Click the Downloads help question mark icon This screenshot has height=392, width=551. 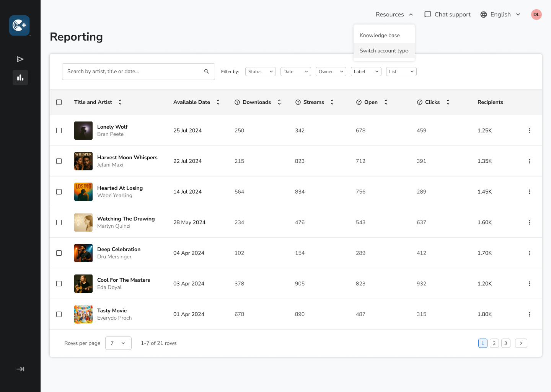click(x=237, y=102)
